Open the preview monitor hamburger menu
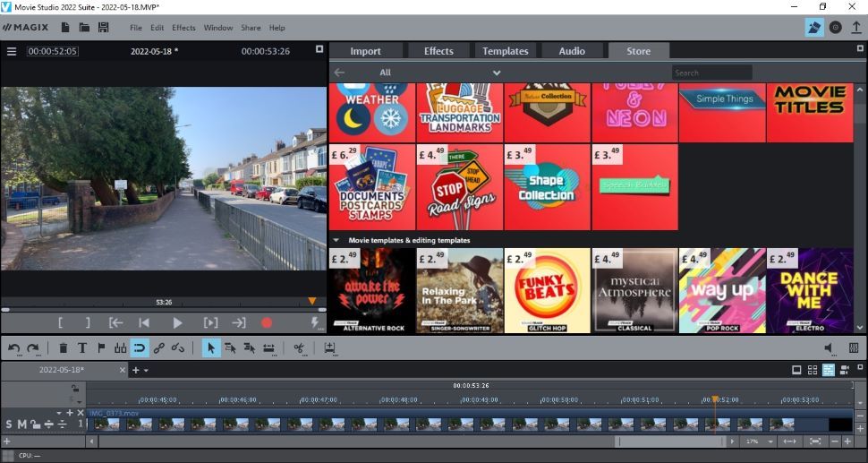868x463 pixels. point(12,52)
